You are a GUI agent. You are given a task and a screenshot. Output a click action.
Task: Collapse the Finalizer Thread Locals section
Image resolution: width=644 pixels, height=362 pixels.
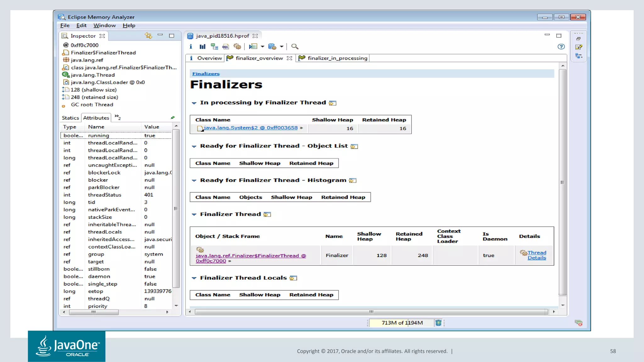point(194,278)
